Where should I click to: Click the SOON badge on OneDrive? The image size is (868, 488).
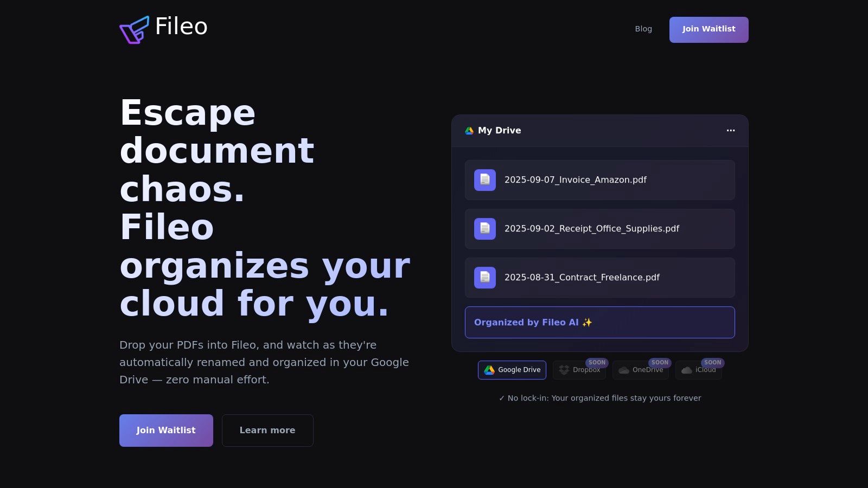coord(660,363)
